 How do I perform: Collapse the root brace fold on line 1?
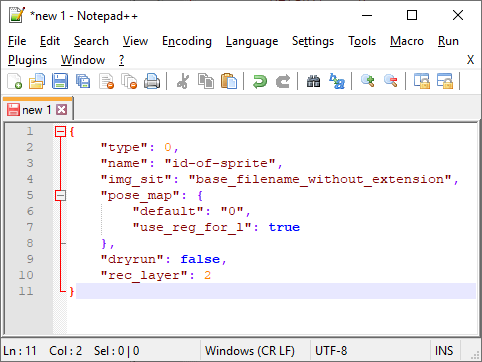click(x=60, y=132)
